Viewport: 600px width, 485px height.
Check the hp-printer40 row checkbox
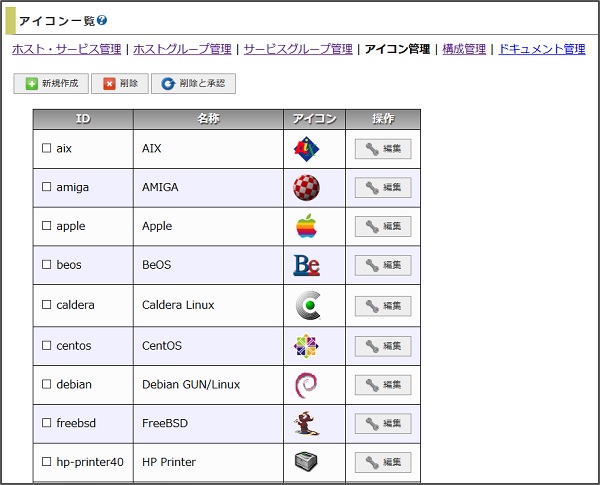coord(46,462)
